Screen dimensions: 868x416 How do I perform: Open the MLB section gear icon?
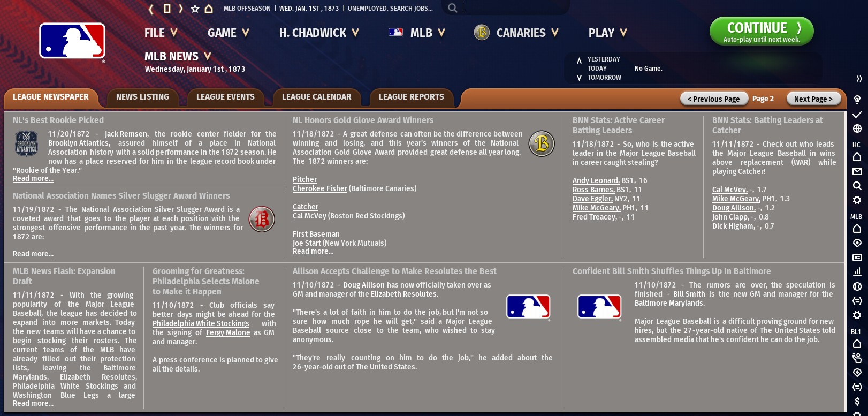click(x=857, y=315)
